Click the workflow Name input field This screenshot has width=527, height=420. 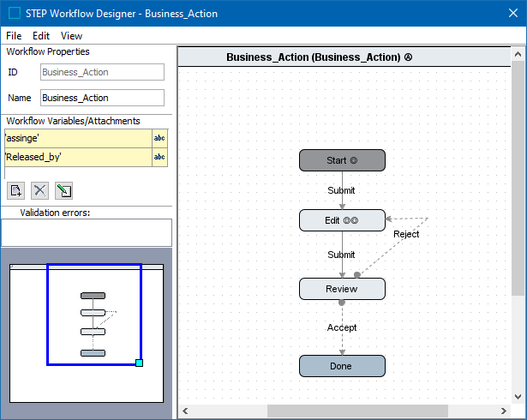102,98
